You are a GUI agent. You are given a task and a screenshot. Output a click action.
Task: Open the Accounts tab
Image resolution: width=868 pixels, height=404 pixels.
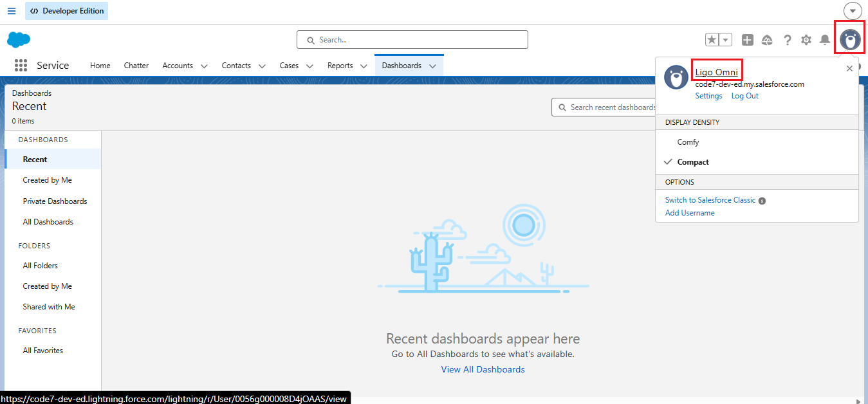click(x=178, y=66)
